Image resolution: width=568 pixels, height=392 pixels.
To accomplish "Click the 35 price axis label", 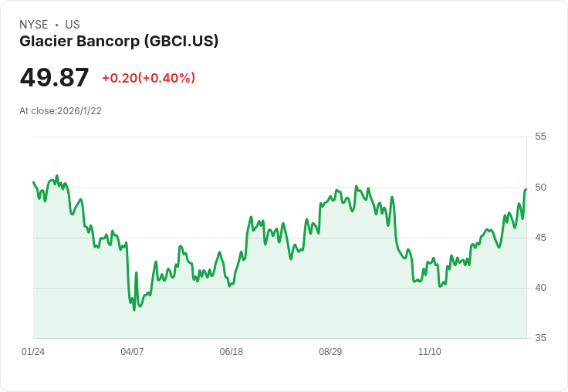I will click(540, 338).
